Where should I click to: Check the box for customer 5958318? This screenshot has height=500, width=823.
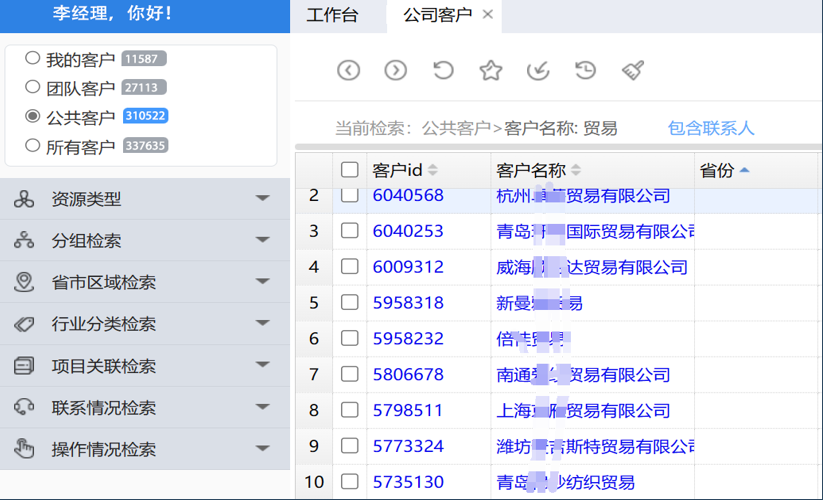point(349,303)
